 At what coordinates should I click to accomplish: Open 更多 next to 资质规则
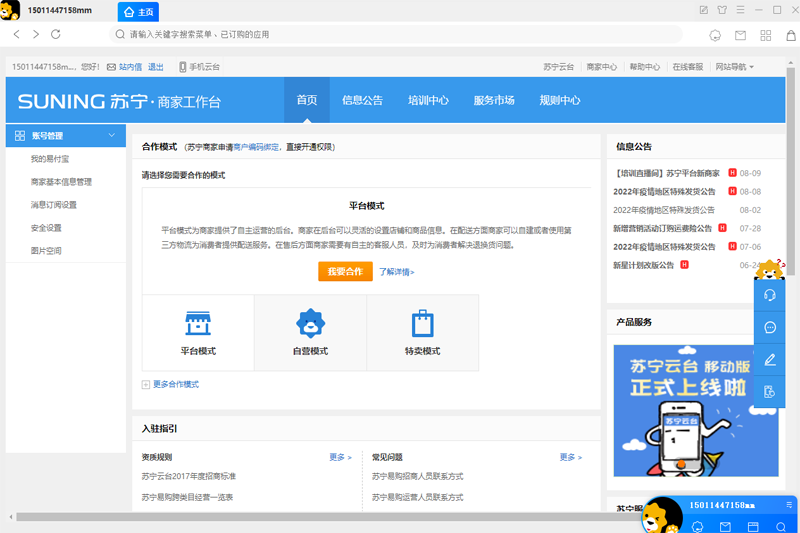pyautogui.click(x=340, y=457)
